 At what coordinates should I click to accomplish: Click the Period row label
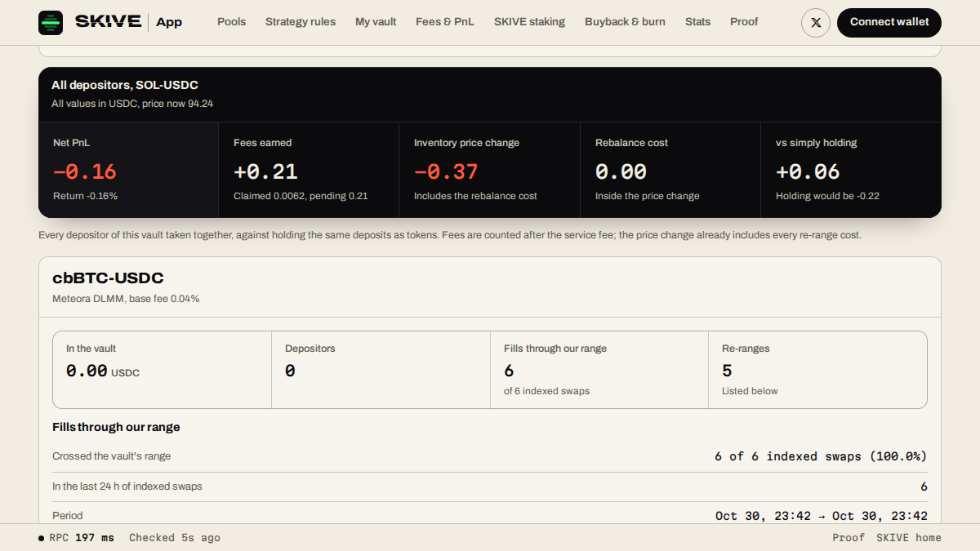67,515
